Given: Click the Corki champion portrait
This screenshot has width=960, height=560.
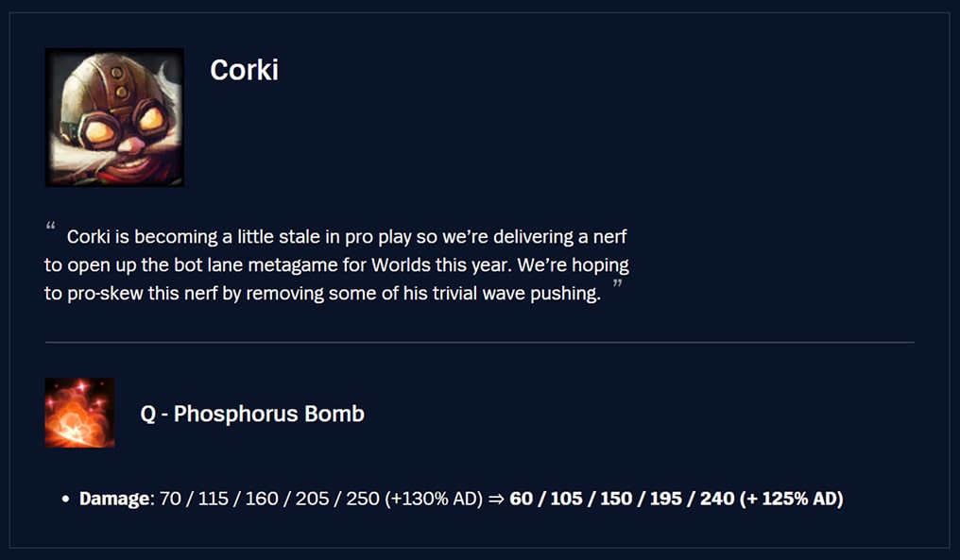Looking at the screenshot, I should click(114, 118).
